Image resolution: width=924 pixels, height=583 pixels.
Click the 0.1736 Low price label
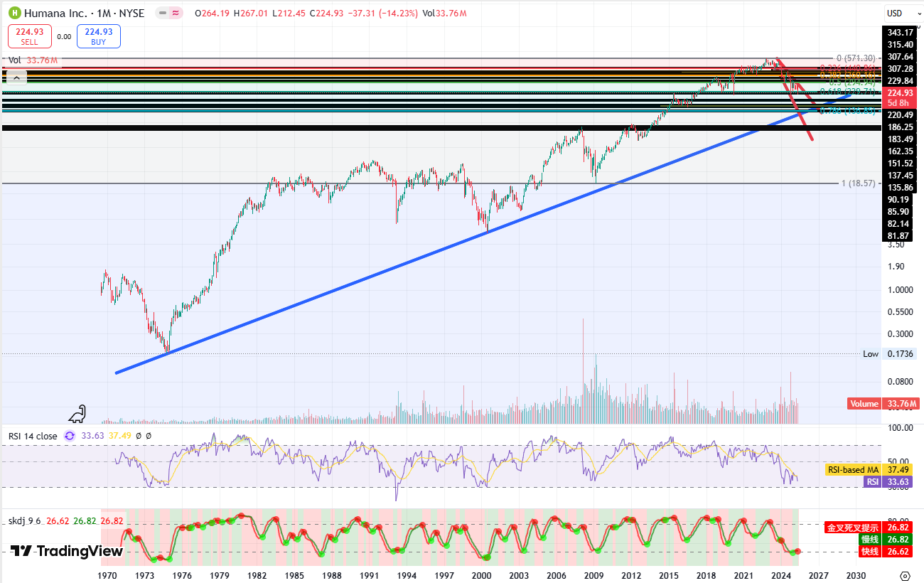click(x=898, y=354)
